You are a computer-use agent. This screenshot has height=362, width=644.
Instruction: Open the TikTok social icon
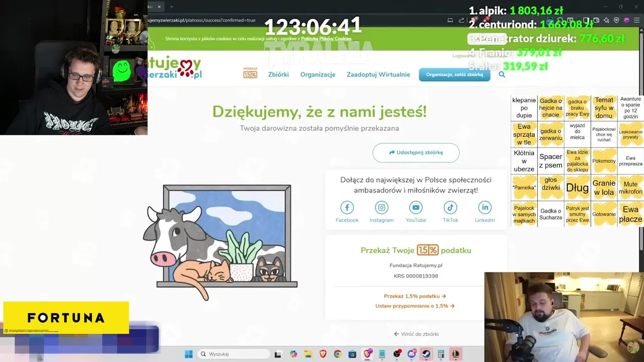pyautogui.click(x=450, y=207)
